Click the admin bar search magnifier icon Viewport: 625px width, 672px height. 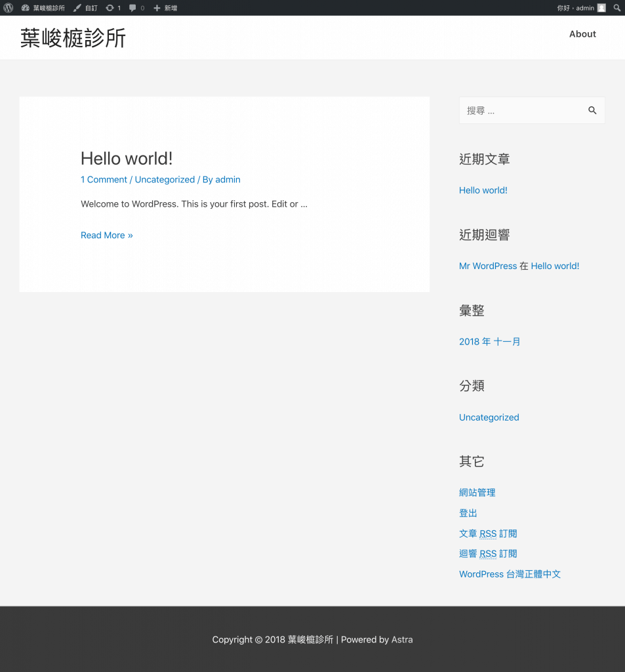[617, 8]
